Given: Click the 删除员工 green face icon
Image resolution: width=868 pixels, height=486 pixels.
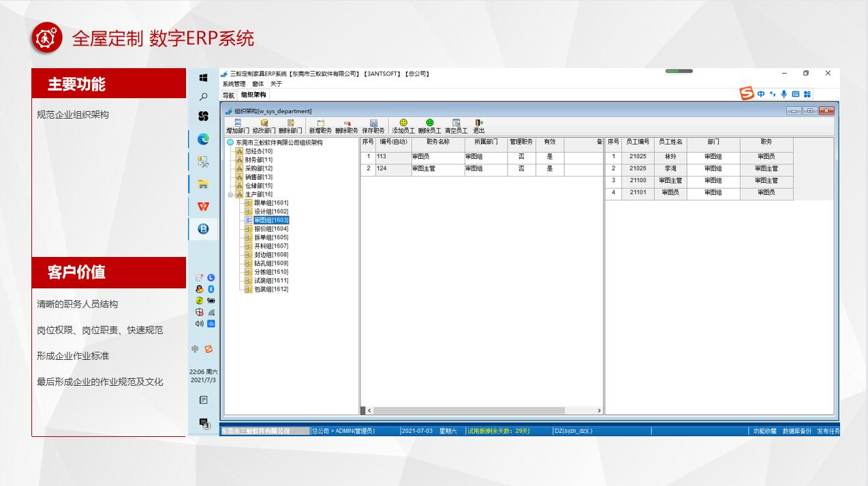Looking at the screenshot, I should pyautogui.click(x=429, y=123).
